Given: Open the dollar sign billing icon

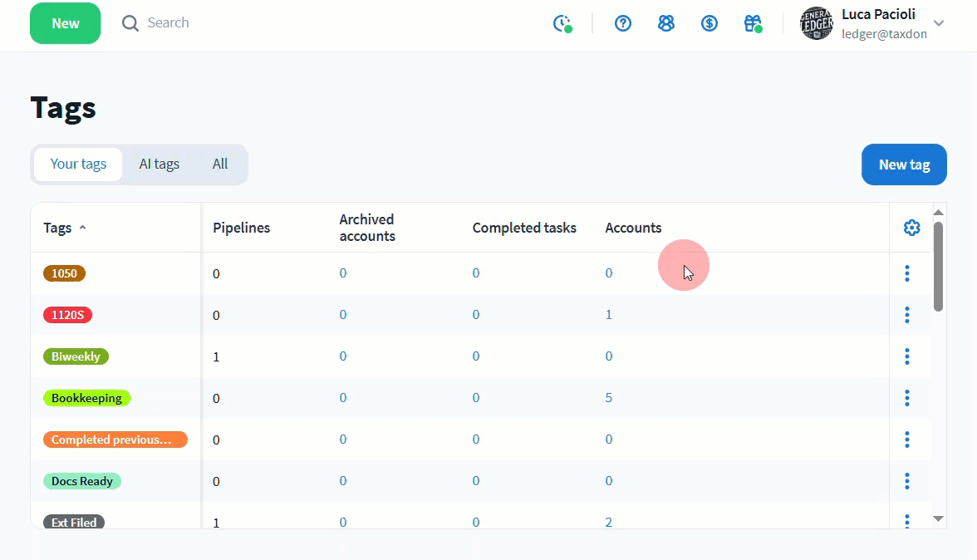Looking at the screenshot, I should pos(709,23).
